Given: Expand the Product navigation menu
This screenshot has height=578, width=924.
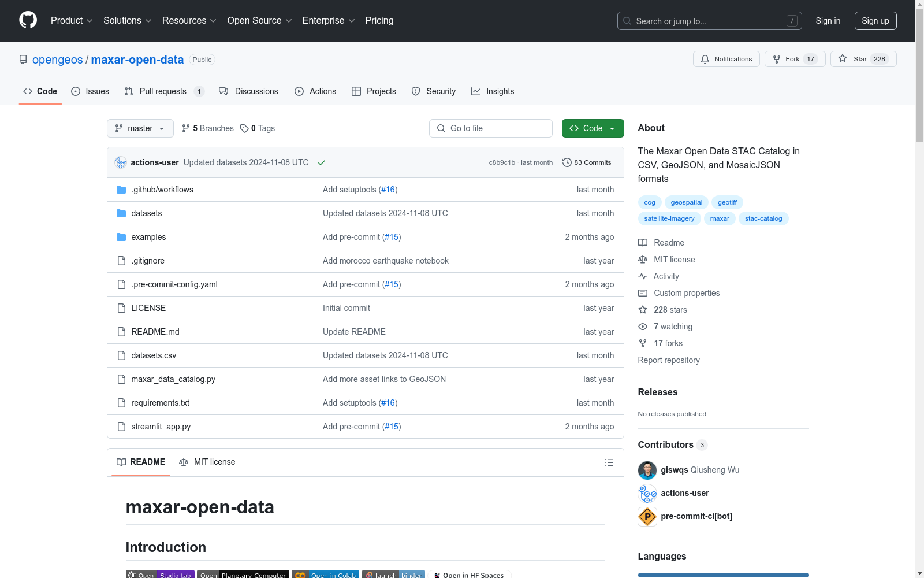Looking at the screenshot, I should click(71, 21).
